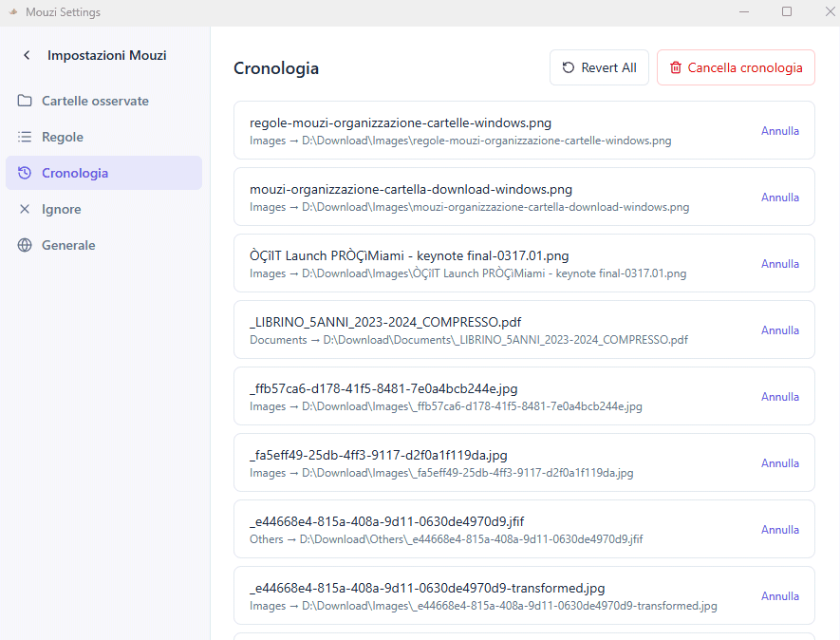
Task: Click the Mouzi app icon in title bar
Action: tap(13, 11)
